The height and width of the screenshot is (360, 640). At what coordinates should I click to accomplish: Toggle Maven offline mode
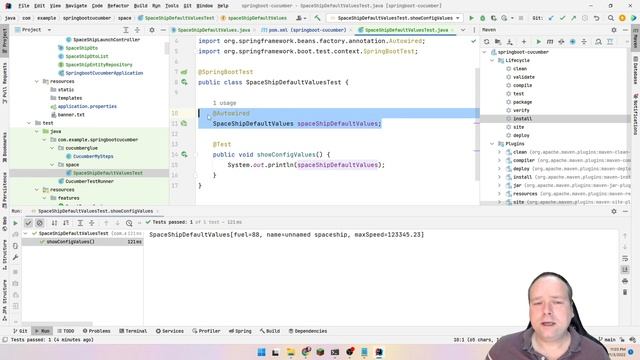[561, 42]
